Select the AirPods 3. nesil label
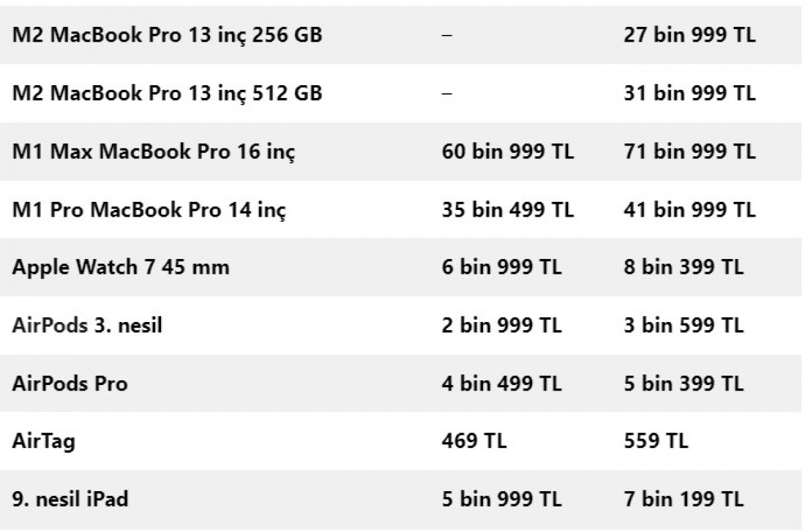The height and width of the screenshot is (532, 805). 87,325
